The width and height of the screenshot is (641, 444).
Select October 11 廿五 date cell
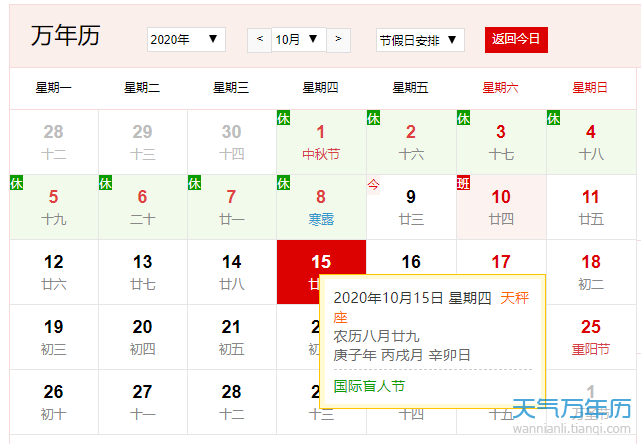coord(591,207)
